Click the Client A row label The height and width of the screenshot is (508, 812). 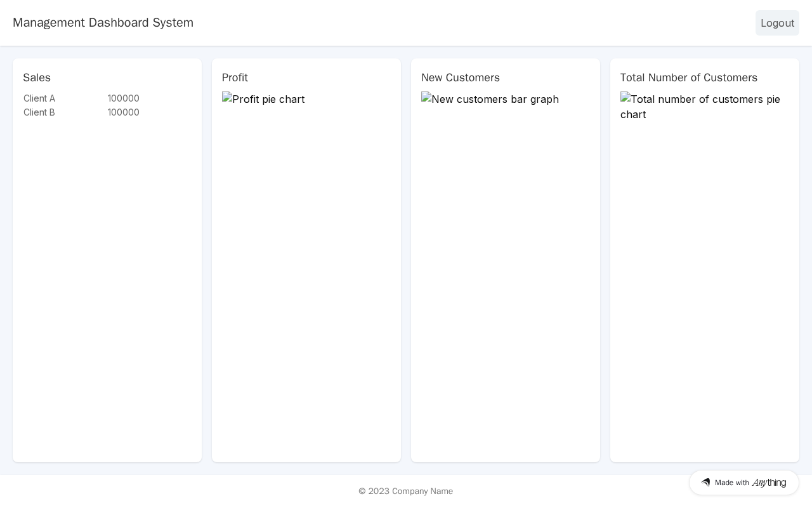click(x=39, y=98)
